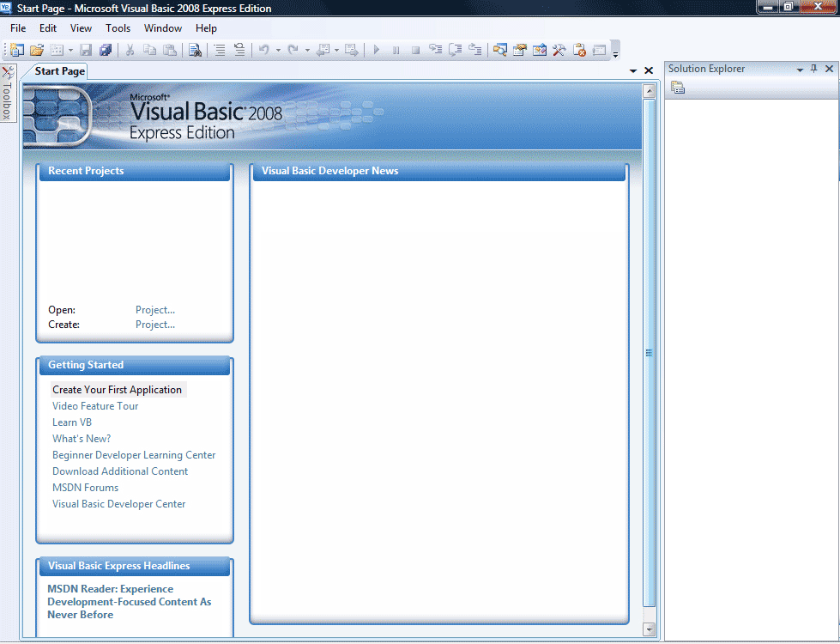Viewport: 840px width, 644px height.
Task: Open the Solution Explorer window position dropdown
Action: tap(800, 70)
